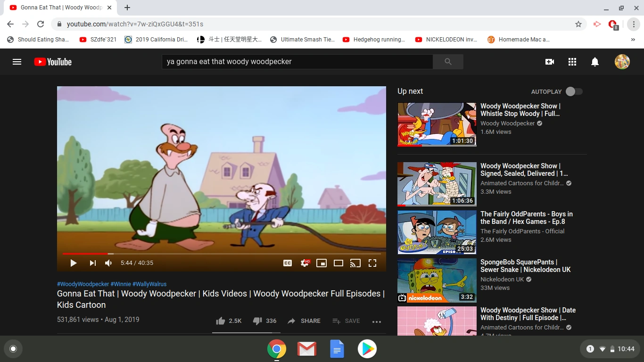Open video settings gear
The width and height of the screenshot is (644, 362).
305,263
